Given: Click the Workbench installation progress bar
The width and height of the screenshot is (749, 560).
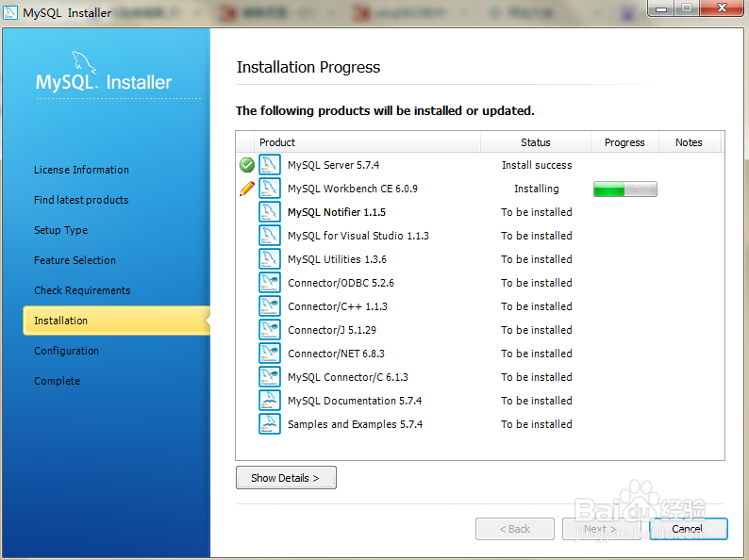Looking at the screenshot, I should click(624, 189).
